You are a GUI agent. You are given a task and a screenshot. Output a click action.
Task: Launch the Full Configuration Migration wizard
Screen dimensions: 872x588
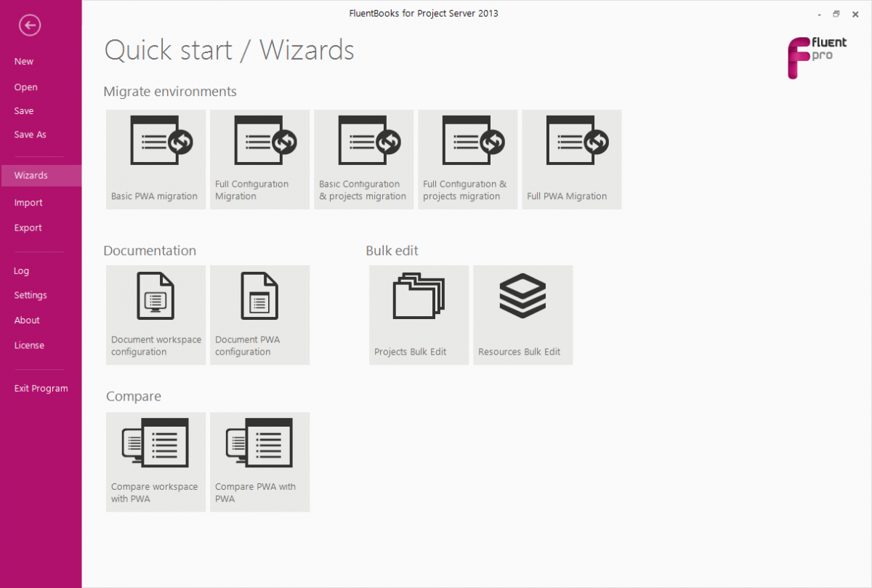pos(259,159)
